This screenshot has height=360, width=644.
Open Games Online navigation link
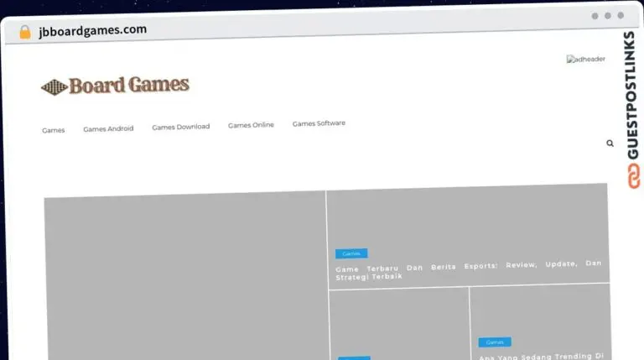(251, 125)
